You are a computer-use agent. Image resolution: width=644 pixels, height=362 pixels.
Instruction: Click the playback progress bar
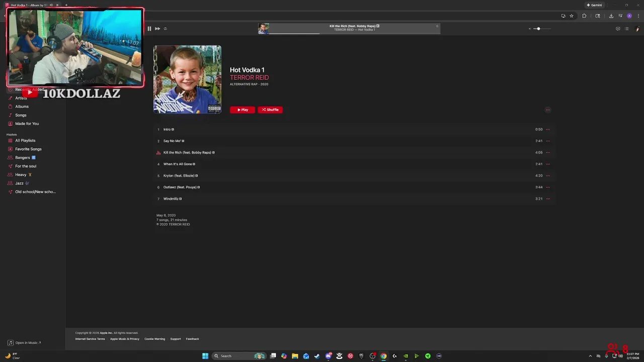(x=354, y=34)
